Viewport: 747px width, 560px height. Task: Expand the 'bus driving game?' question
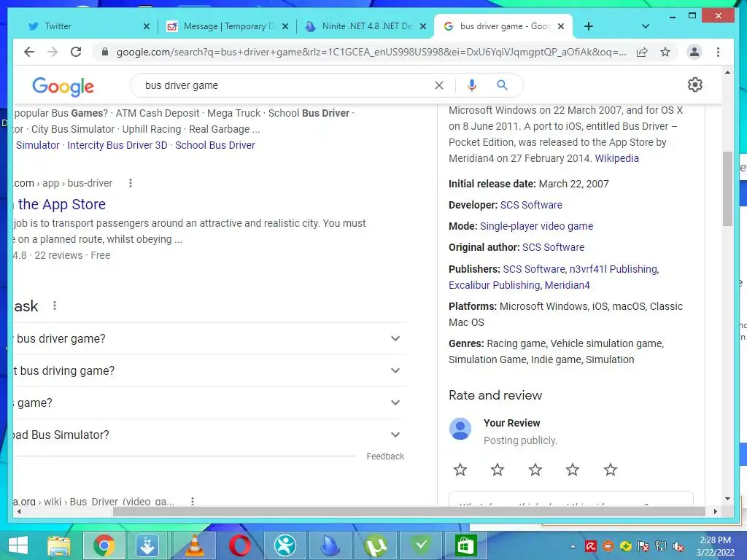tap(209, 370)
